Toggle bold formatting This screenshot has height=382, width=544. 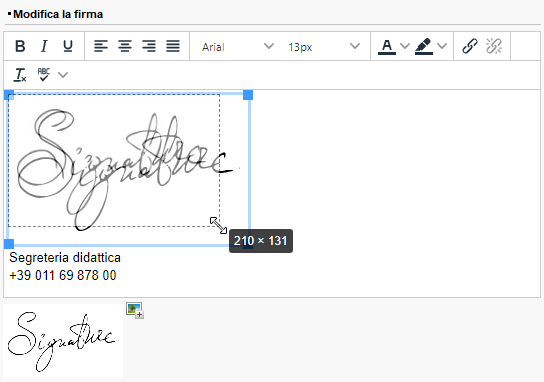20,46
